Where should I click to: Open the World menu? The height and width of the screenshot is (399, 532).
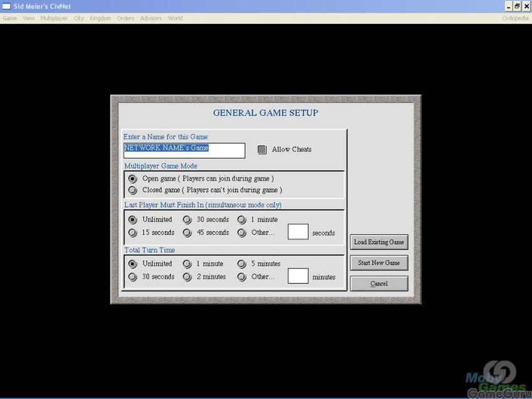(175, 18)
